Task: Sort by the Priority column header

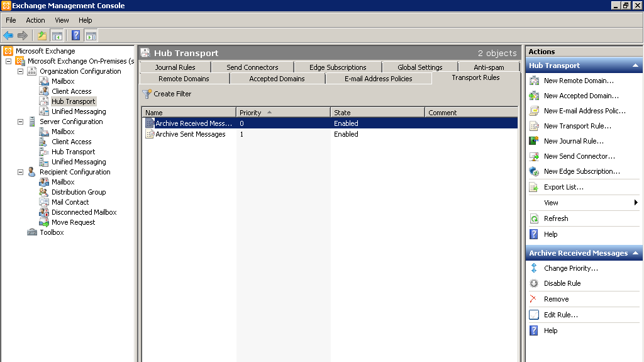Action: pos(284,113)
